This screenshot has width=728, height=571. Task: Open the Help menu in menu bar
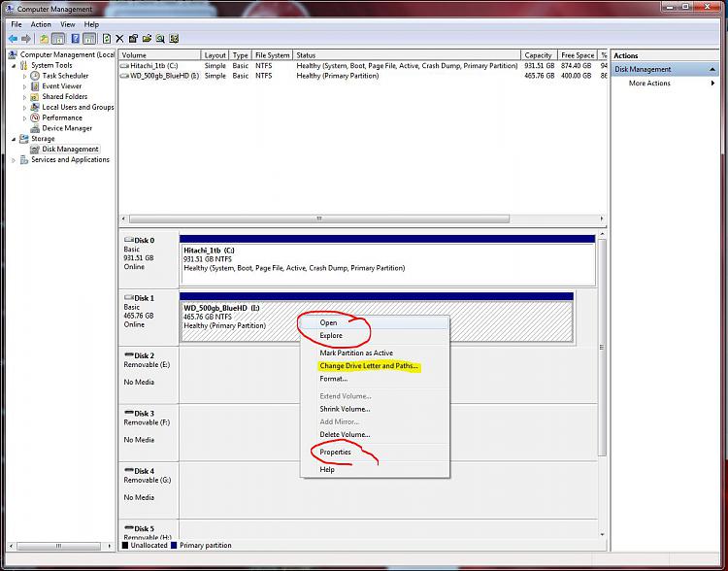click(91, 24)
